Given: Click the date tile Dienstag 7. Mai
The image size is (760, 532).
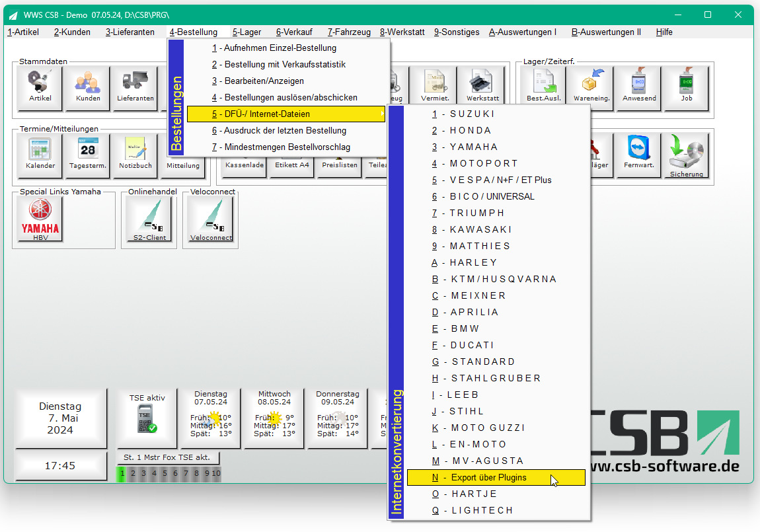Looking at the screenshot, I should pos(60,418).
